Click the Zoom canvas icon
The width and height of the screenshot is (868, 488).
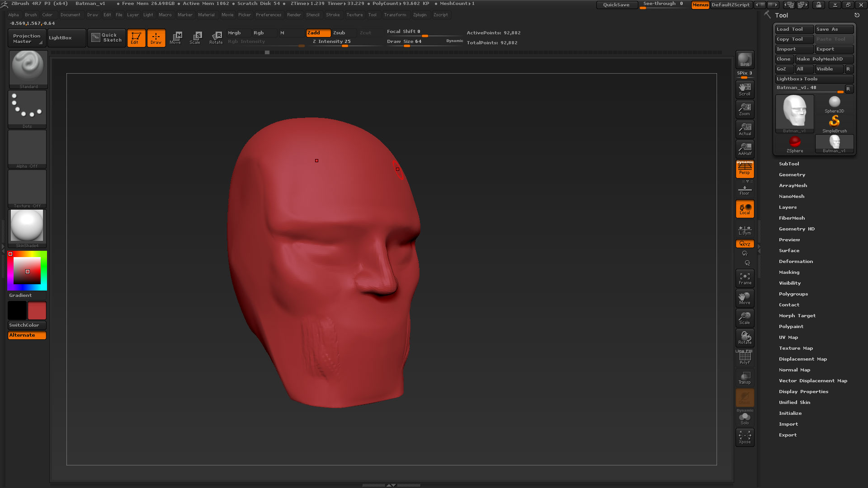(x=745, y=109)
